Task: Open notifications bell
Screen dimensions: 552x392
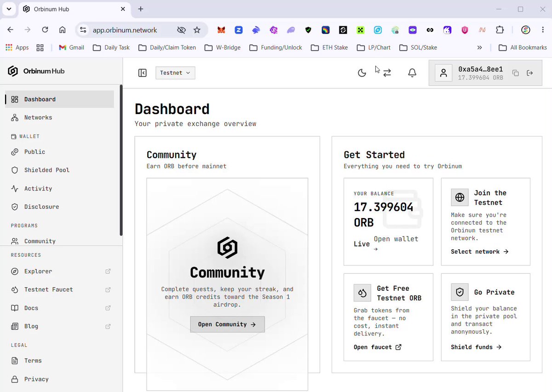Action: point(412,73)
